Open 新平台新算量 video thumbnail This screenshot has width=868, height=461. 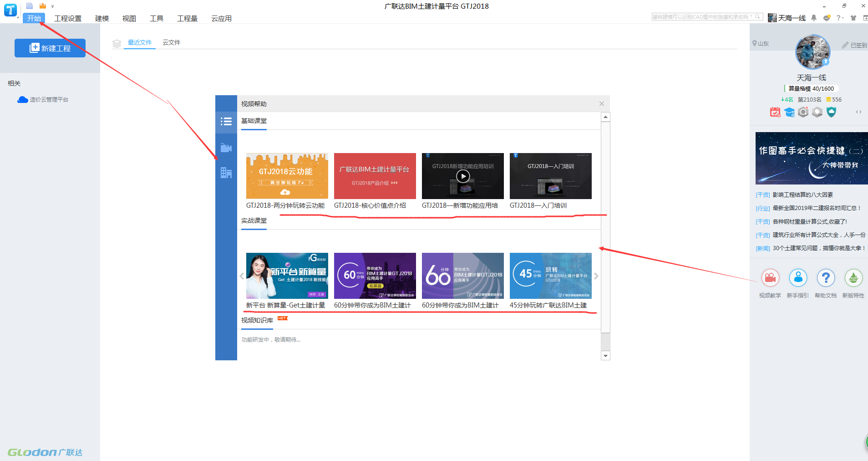[x=287, y=276]
